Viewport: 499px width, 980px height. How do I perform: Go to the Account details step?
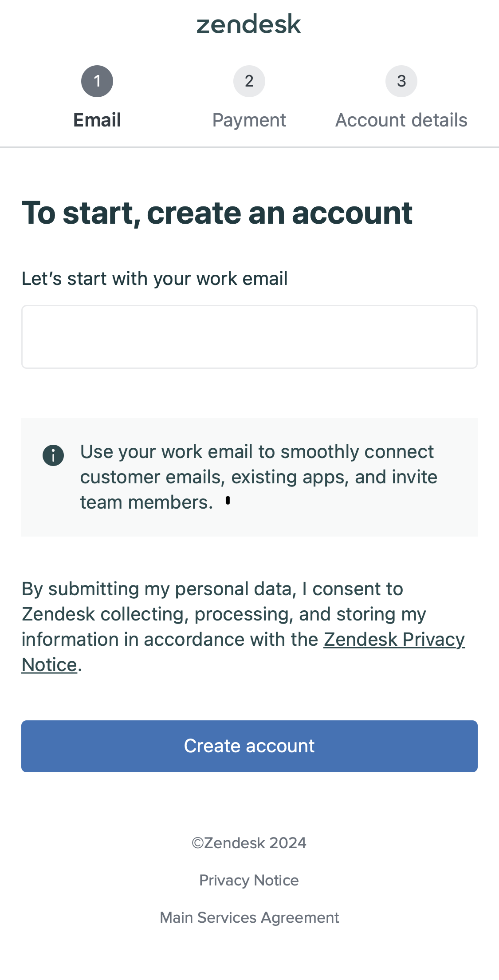point(401,119)
